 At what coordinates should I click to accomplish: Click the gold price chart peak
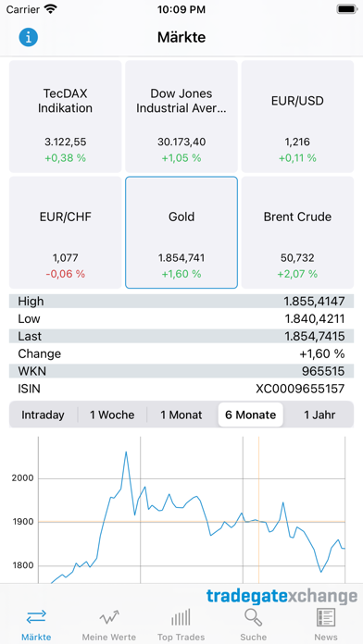point(126,452)
